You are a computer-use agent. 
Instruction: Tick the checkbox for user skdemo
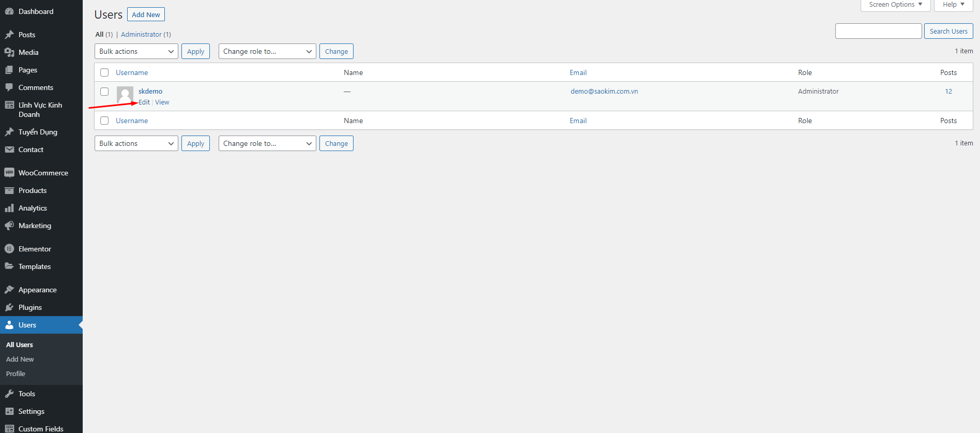pos(104,92)
